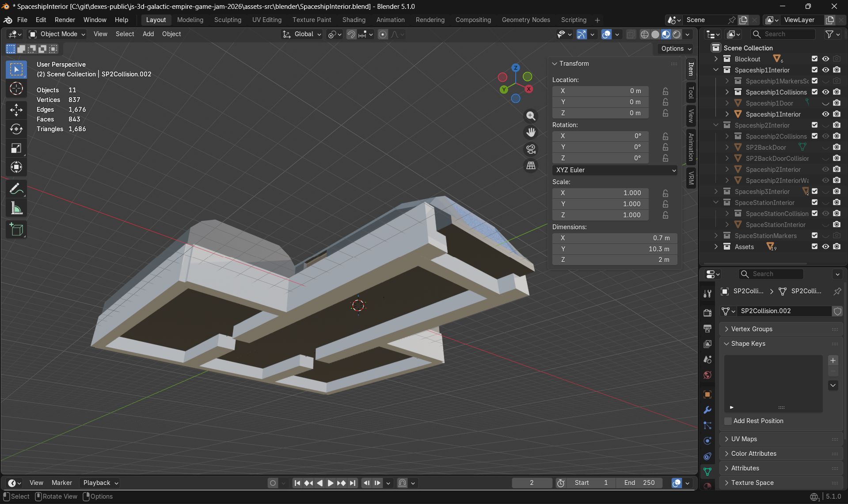Click the Scale X value slider
This screenshot has width=848, height=504.
tap(600, 193)
